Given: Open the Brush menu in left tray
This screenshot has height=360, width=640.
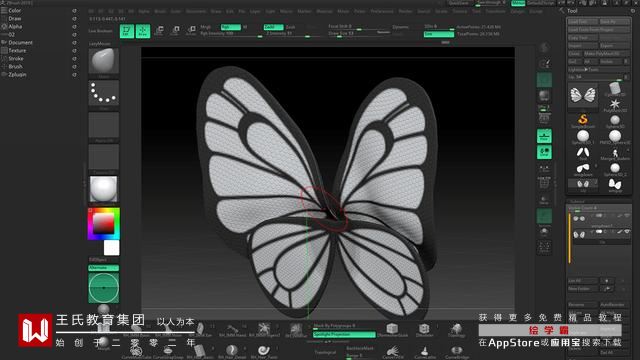Looking at the screenshot, I should click(16, 67).
